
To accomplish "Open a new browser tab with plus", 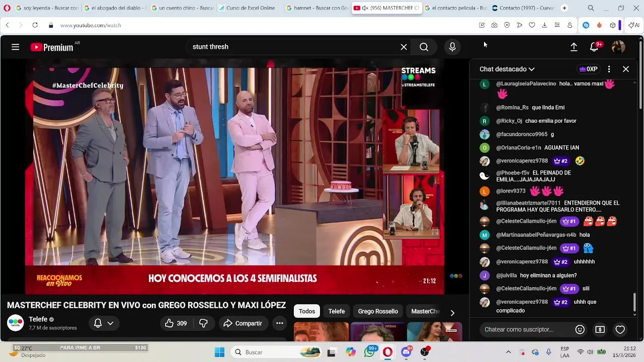I will [x=564, y=8].
